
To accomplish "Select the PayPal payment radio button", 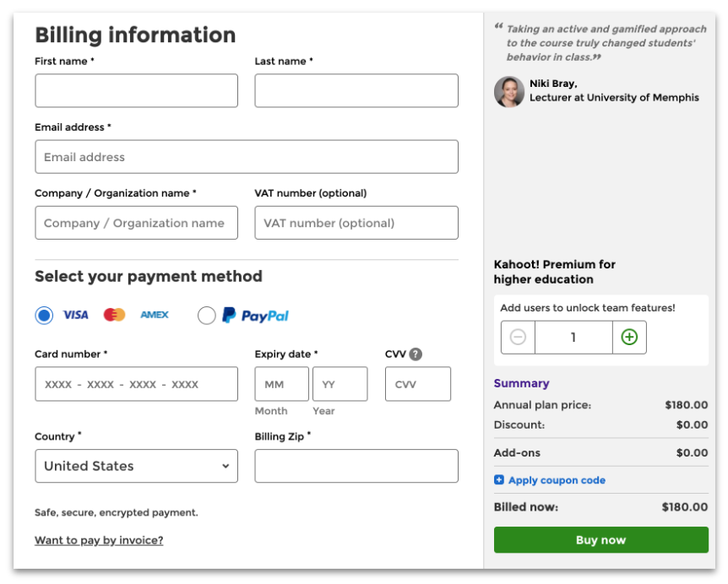I will (207, 316).
